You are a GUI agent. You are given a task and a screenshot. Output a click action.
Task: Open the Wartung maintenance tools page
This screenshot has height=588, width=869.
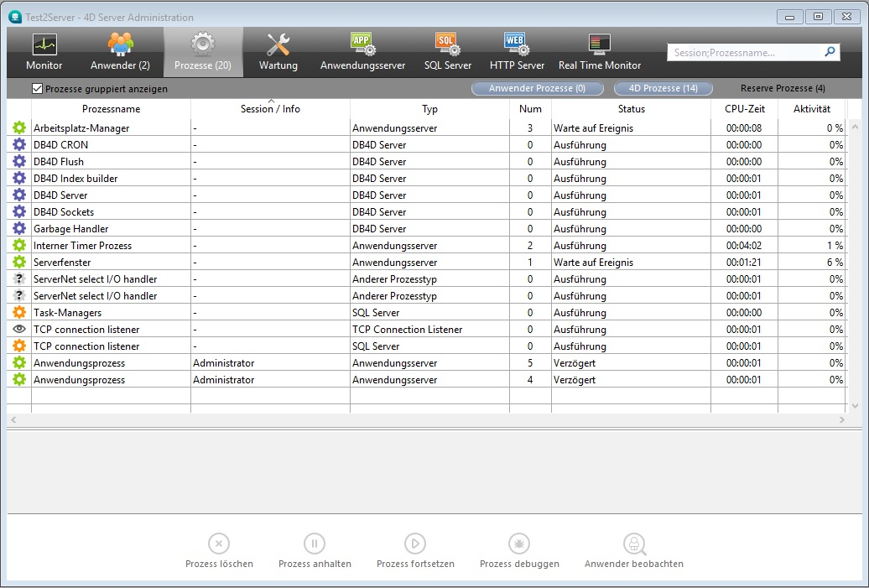[278, 44]
